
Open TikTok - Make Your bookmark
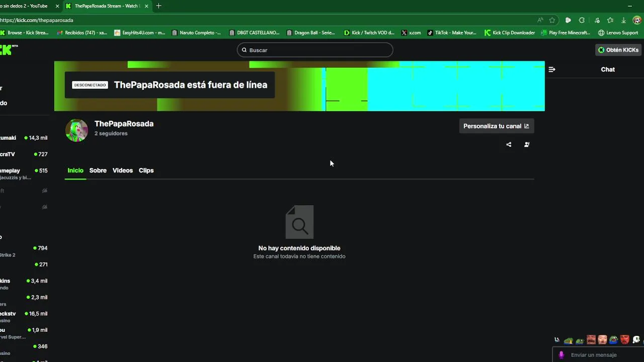click(452, 33)
